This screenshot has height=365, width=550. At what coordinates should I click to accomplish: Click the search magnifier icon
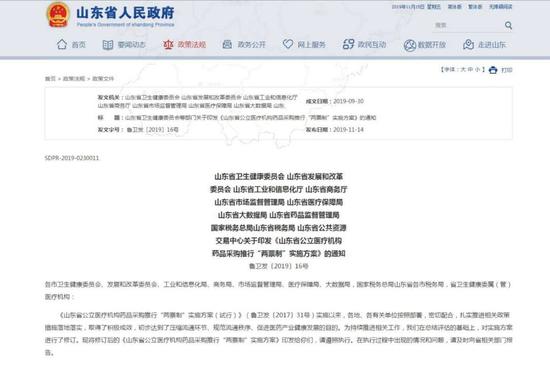[x=508, y=25]
